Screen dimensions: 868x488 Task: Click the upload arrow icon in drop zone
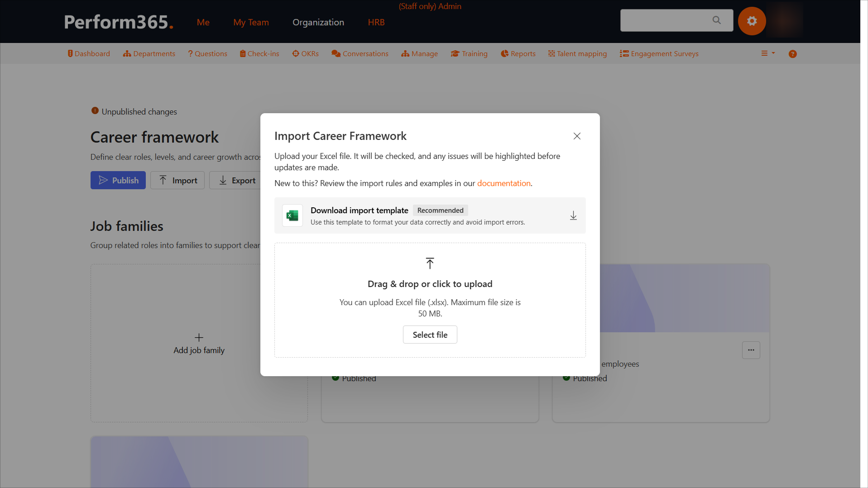pos(430,263)
